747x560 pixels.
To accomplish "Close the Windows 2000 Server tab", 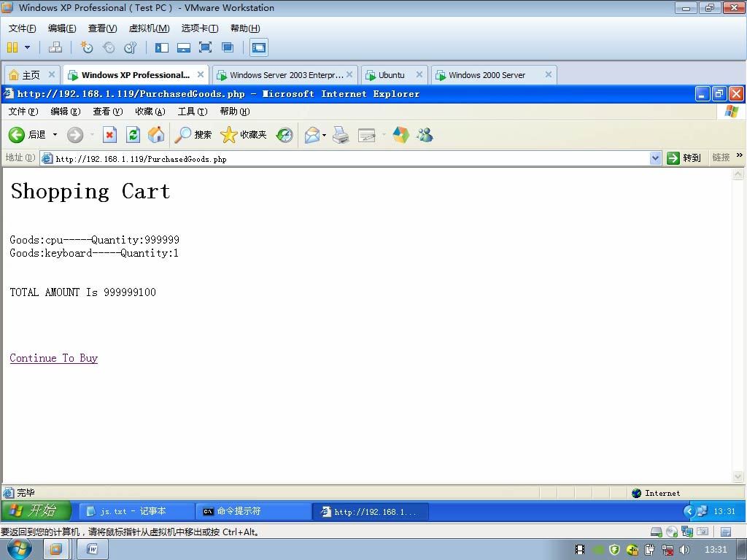I will 549,74.
